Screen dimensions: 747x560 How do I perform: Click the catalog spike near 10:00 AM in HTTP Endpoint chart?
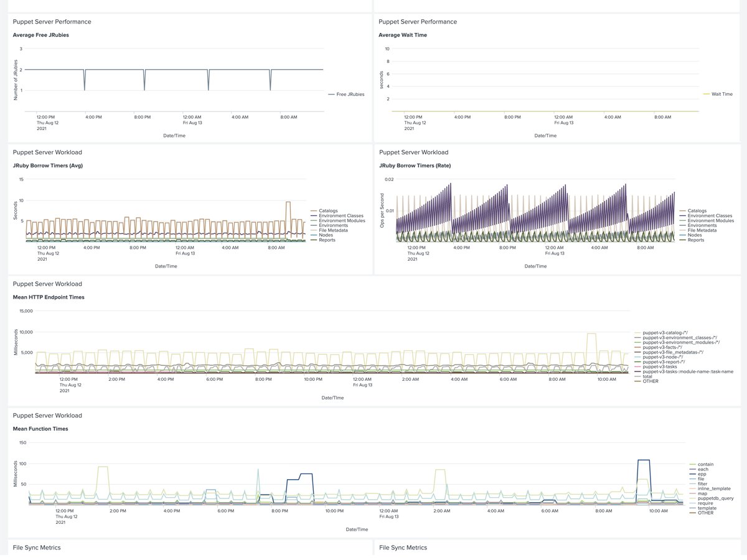(591, 334)
